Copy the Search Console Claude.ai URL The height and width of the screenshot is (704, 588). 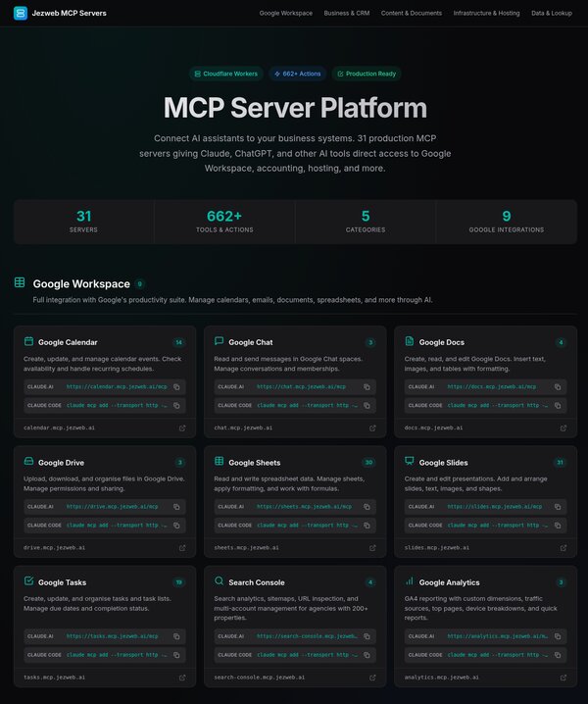[367, 636]
